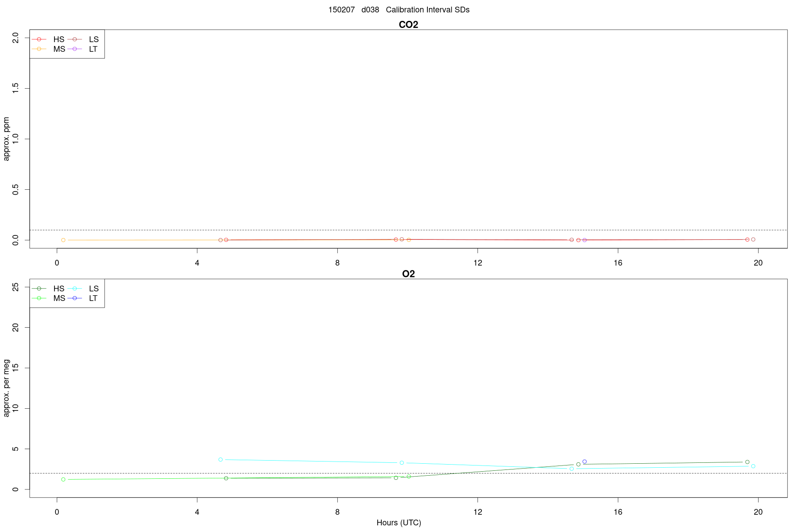Select the 1.5 tick on CO2 y-axis
The image size is (798, 532).
click(16, 88)
